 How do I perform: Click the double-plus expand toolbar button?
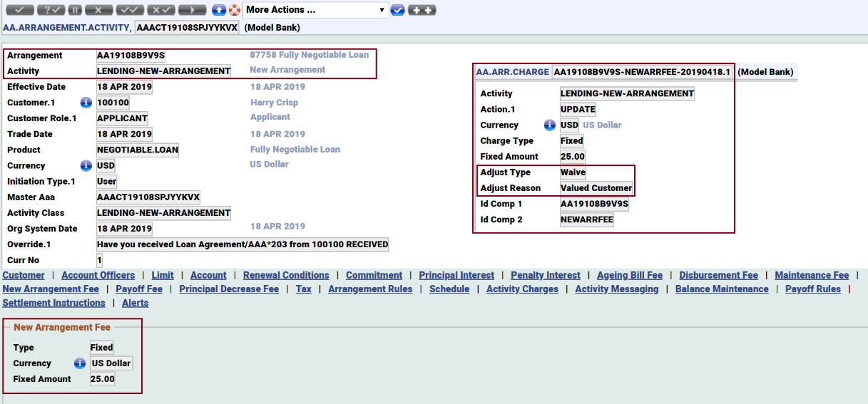[422, 10]
